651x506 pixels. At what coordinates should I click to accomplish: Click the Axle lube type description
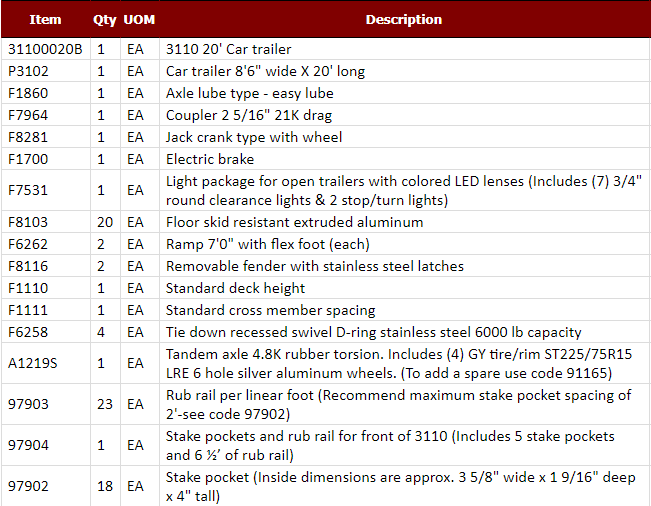pyautogui.click(x=249, y=93)
